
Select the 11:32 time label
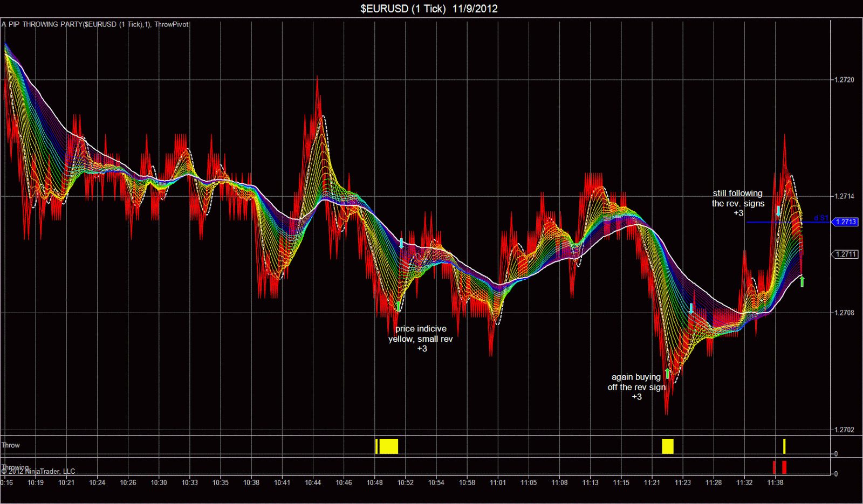click(x=744, y=482)
